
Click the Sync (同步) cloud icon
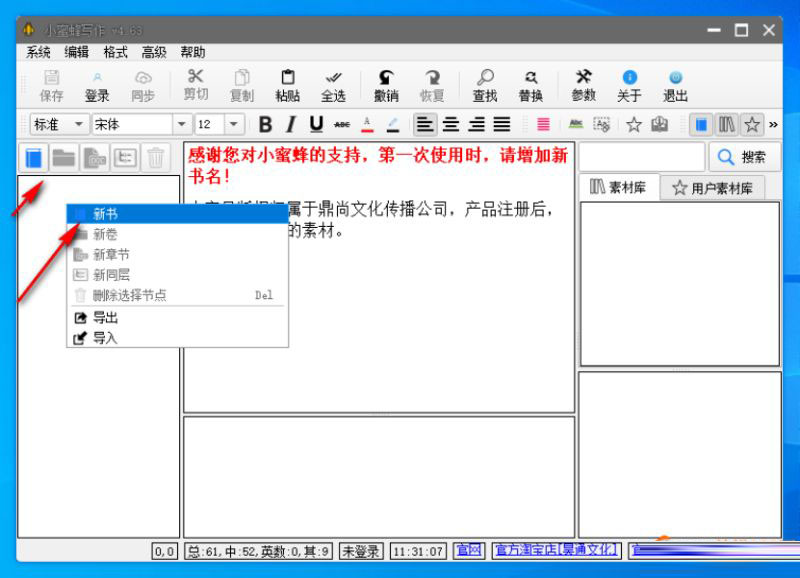pyautogui.click(x=143, y=86)
